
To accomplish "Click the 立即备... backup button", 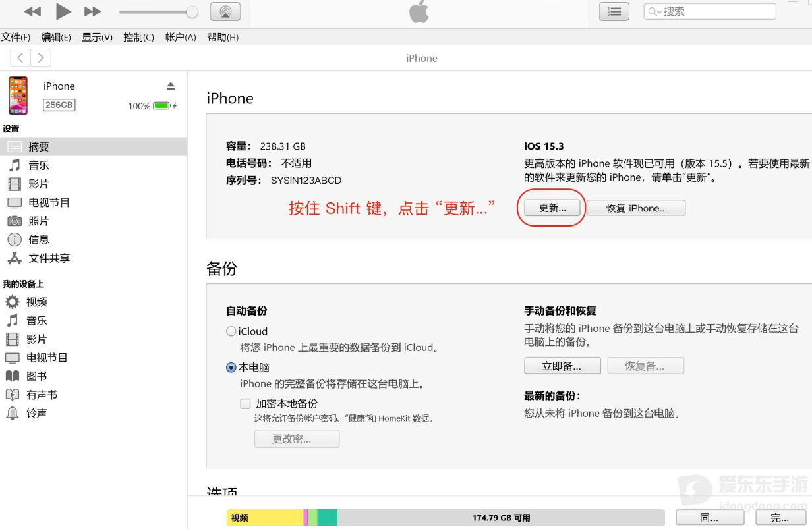I will (562, 366).
